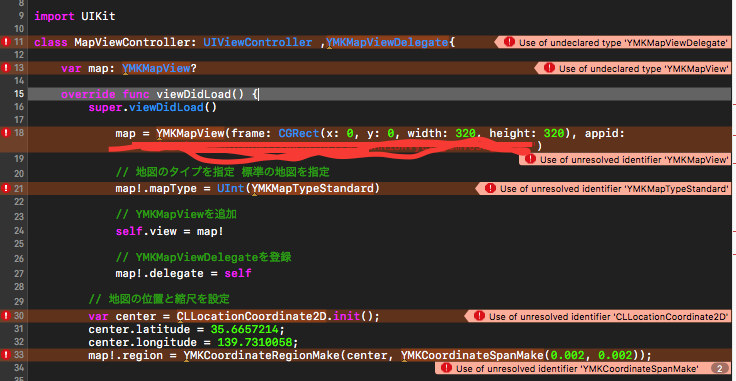Click the gutter error icon on line 18
Viewport: 736px width, 381px height.
pos(6,133)
